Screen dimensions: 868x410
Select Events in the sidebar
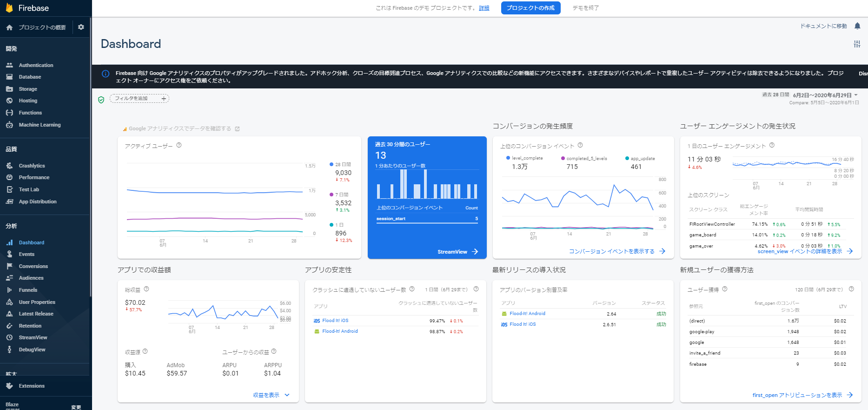tap(27, 254)
